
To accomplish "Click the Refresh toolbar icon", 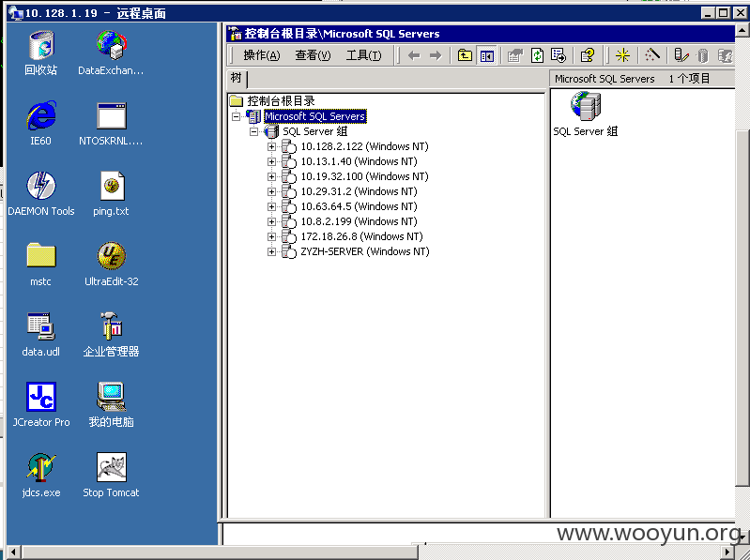I will pos(538,55).
